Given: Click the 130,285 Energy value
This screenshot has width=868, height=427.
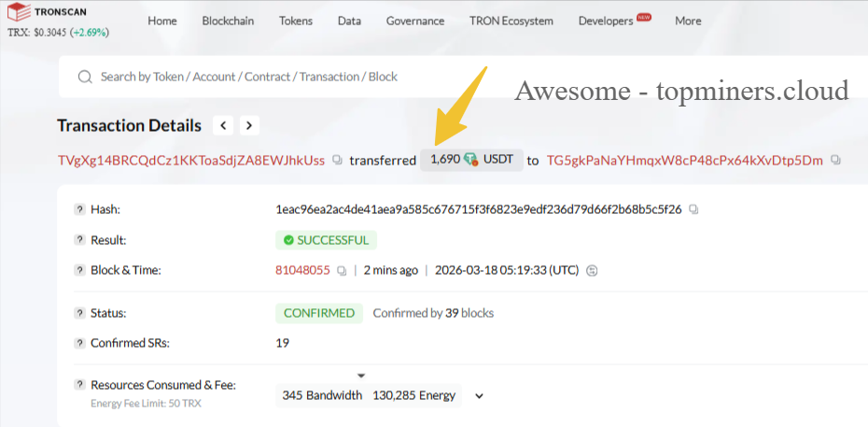Looking at the screenshot, I should 414,395.
